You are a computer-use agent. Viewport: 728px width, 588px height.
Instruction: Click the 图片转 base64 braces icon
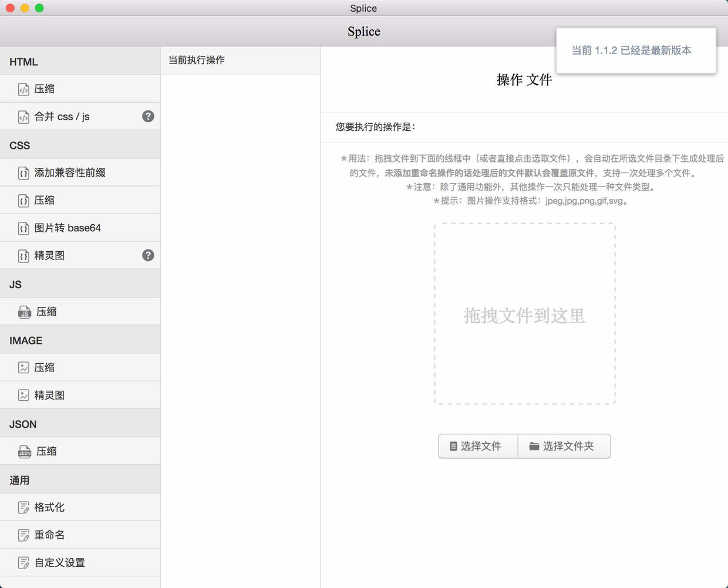click(23, 228)
